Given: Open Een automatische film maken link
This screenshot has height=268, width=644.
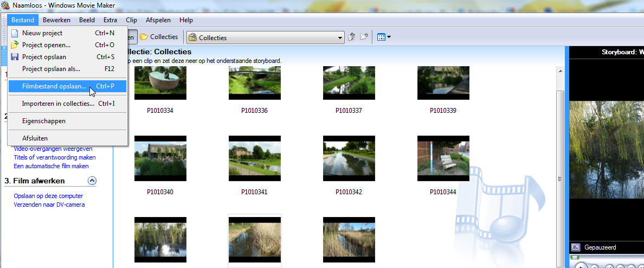Looking at the screenshot, I should click(51, 166).
